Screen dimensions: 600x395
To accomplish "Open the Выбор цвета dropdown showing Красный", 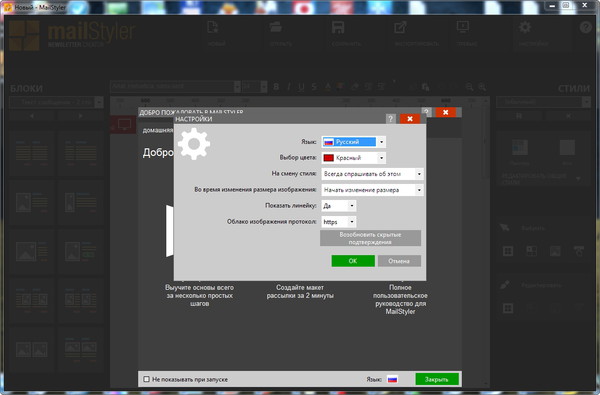I will [x=354, y=158].
